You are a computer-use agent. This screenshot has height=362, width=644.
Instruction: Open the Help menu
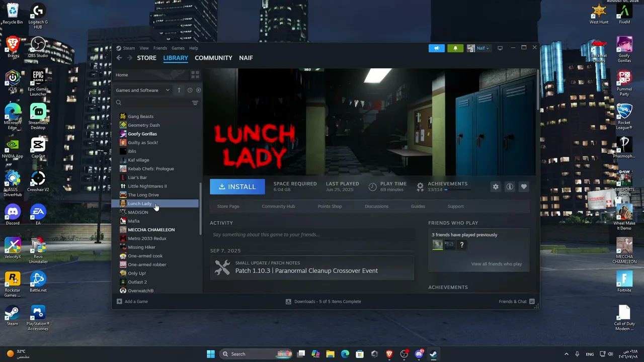coord(194,48)
